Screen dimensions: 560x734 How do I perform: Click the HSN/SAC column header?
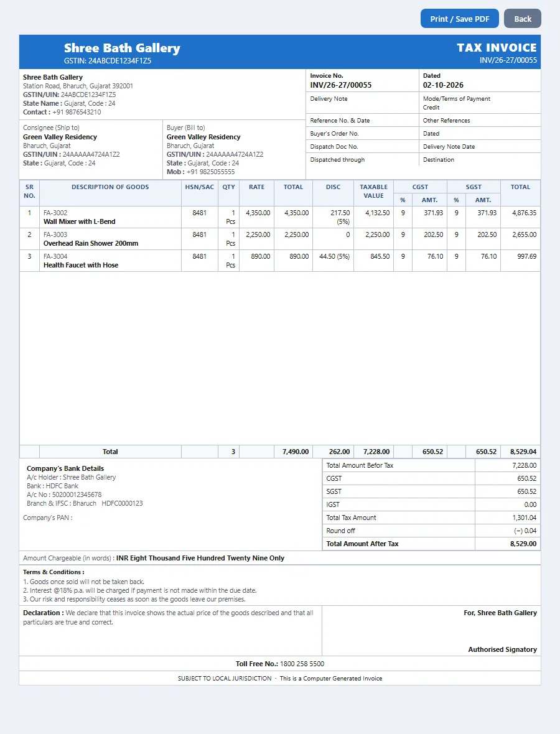click(200, 187)
